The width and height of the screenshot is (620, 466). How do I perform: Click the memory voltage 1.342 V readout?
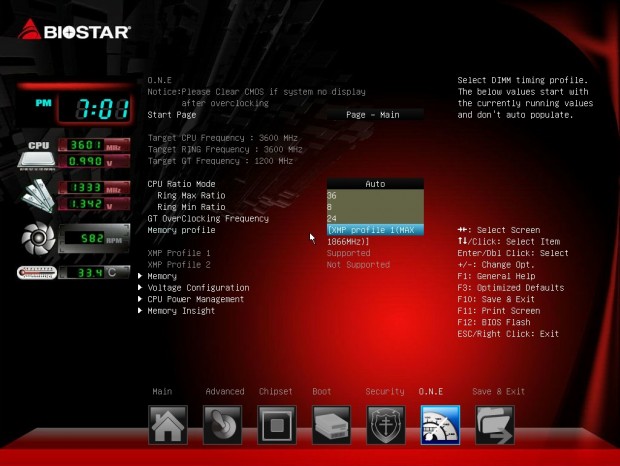pyautogui.click(x=94, y=204)
